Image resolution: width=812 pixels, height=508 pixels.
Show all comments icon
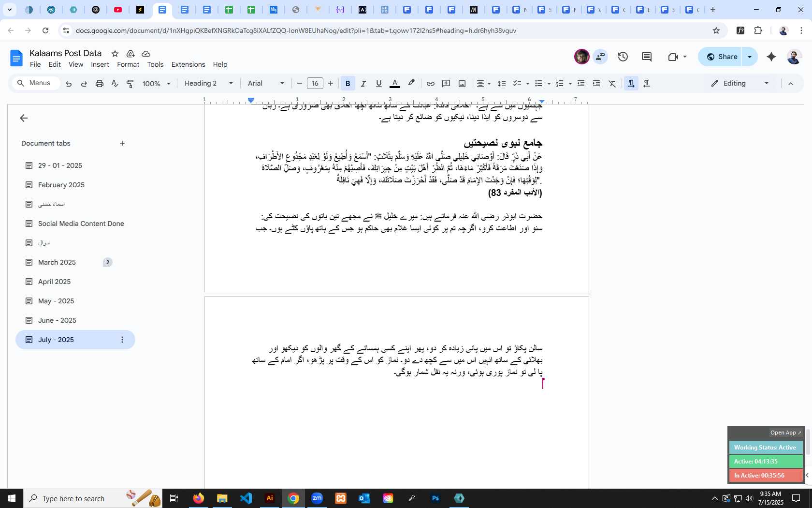[x=647, y=57]
